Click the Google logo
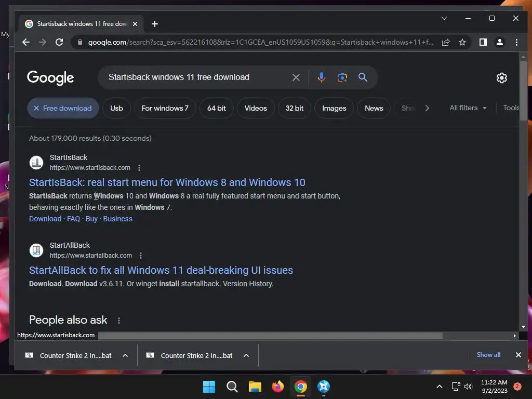The width and height of the screenshot is (532, 399). click(x=50, y=78)
